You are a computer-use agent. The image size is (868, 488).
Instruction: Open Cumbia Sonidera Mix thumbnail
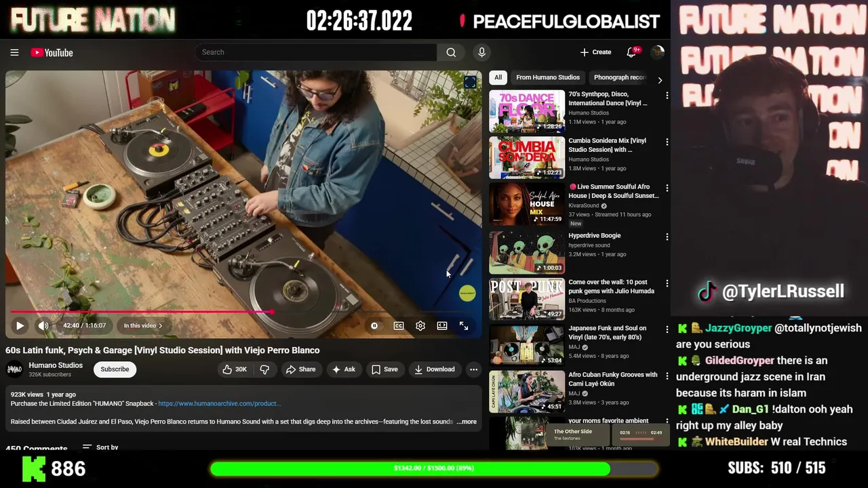pyautogui.click(x=527, y=158)
